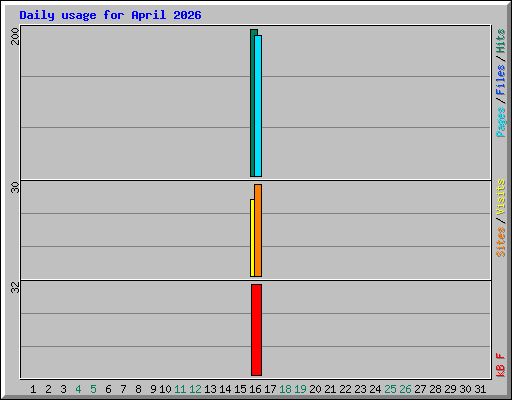This screenshot has width=512, height=400.
Task: Click day 27 on the x-axis
Action: click(420, 389)
